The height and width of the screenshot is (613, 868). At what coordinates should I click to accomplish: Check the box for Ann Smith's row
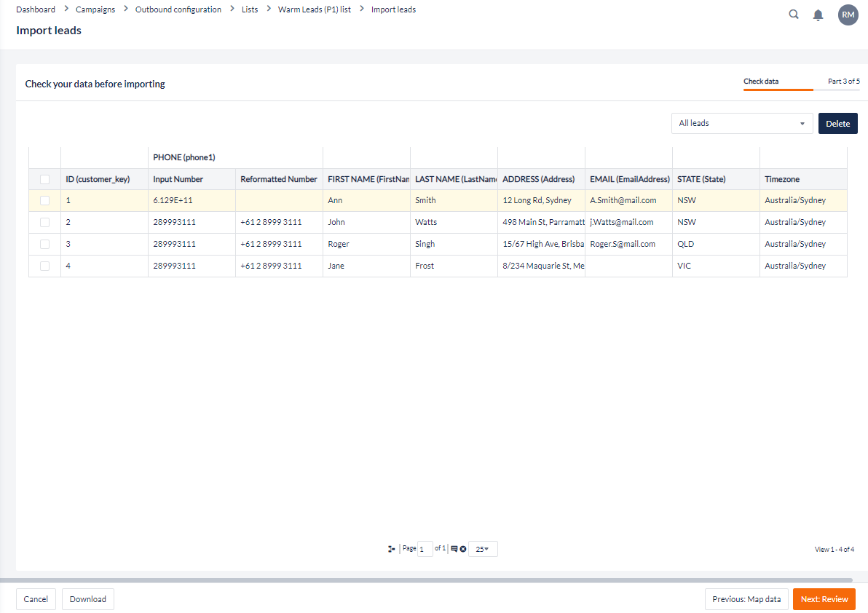point(45,200)
